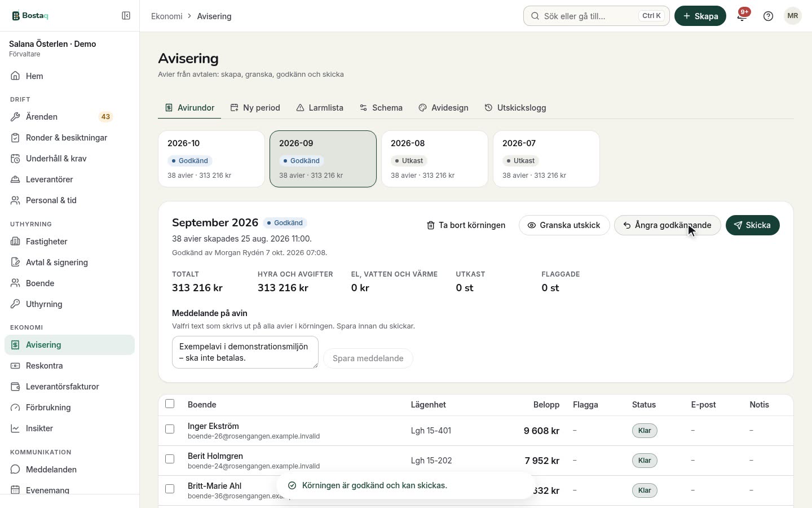This screenshot has width=812, height=508.
Task: Open Reskontra in the sidebar
Action: (69, 366)
